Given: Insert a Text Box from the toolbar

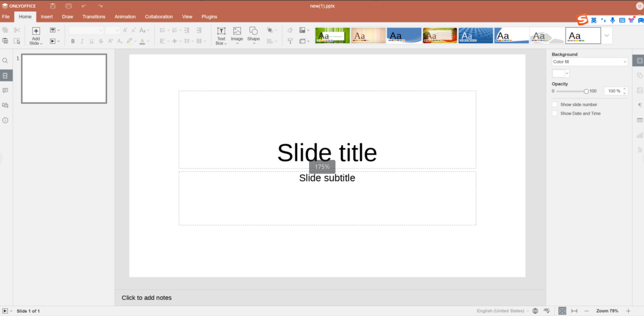Looking at the screenshot, I should tap(221, 36).
